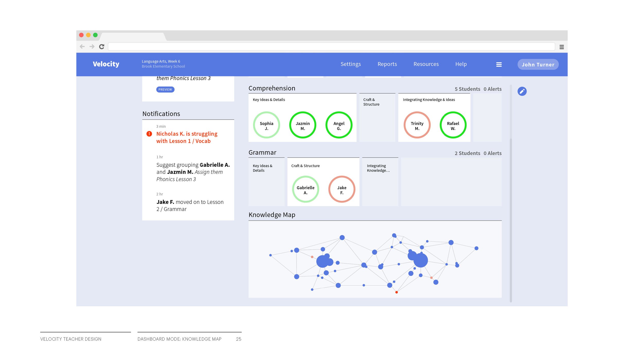Open the Reports menu item

click(x=387, y=64)
